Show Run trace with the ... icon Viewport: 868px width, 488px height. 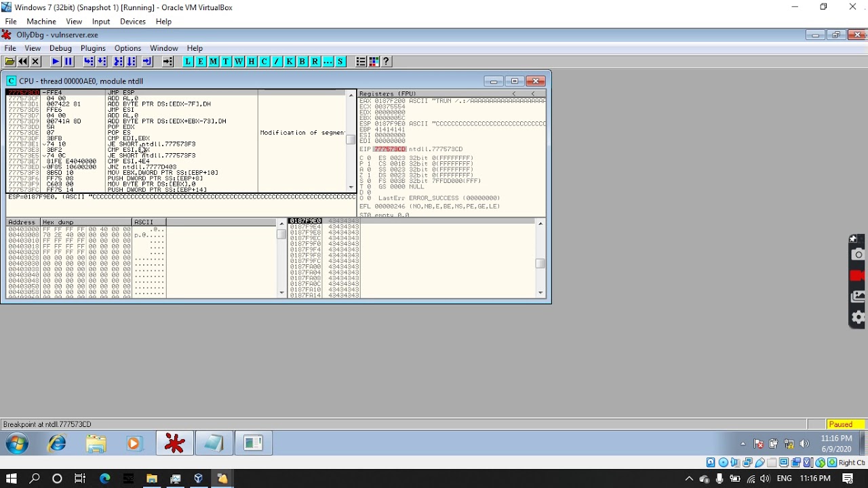pyautogui.click(x=328, y=62)
